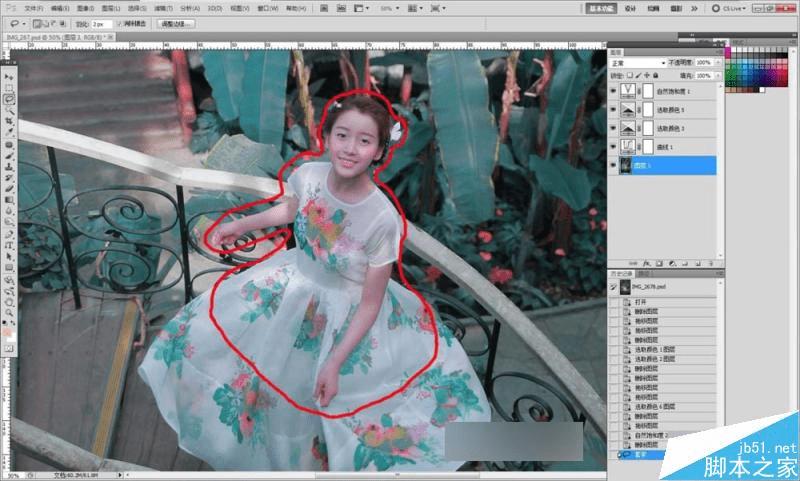The image size is (800, 481).
Task: Hide the 自然饱和度 1 layer
Action: coord(613,91)
